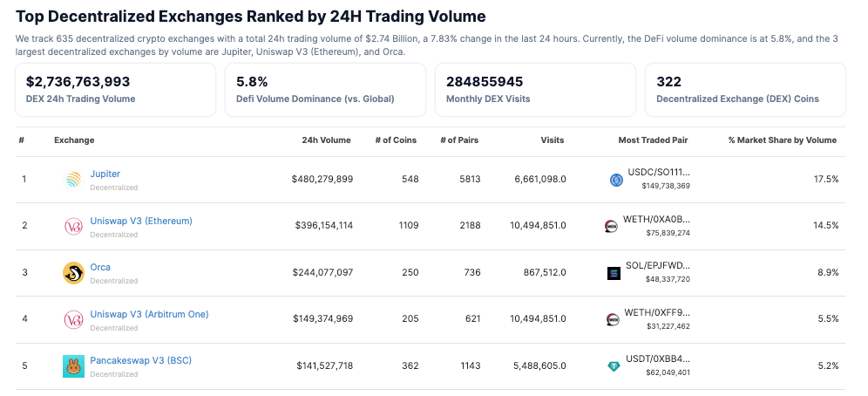Open Pancakeswap V3 (BSC) exchange page
Screen dimensions: 868x396
141,360
